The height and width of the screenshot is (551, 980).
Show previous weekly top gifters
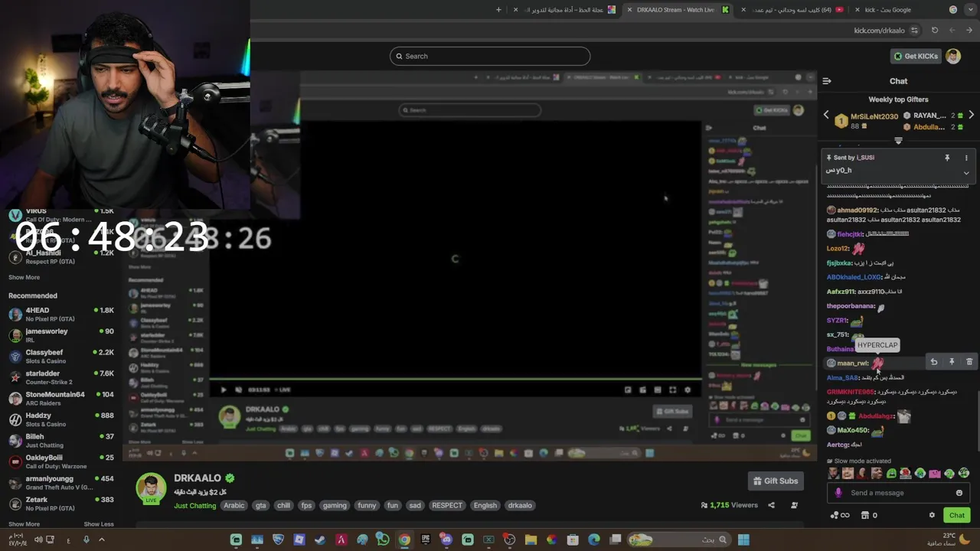(826, 115)
